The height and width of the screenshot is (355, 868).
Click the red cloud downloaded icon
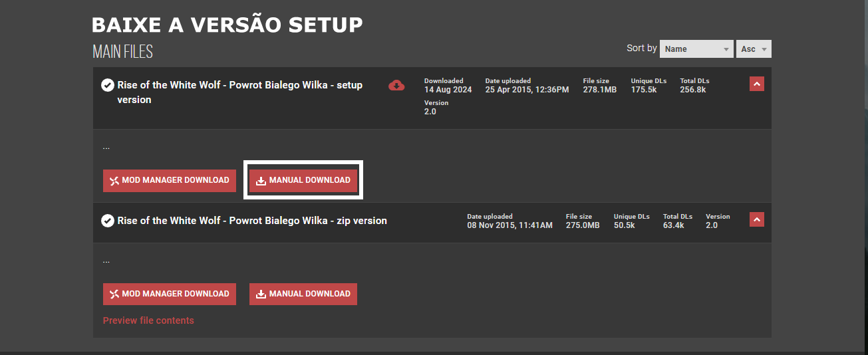396,85
